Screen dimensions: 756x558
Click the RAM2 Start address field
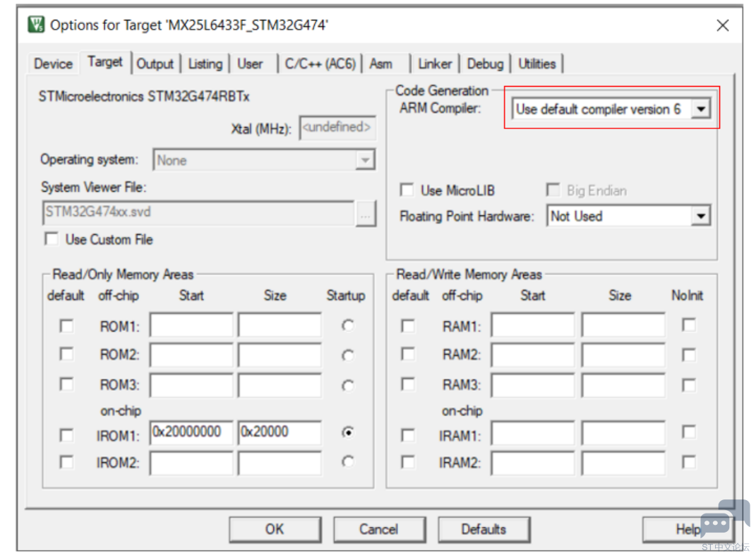[533, 355]
